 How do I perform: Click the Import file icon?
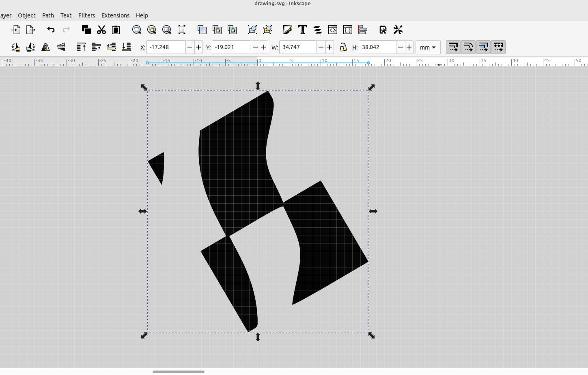(x=16, y=30)
